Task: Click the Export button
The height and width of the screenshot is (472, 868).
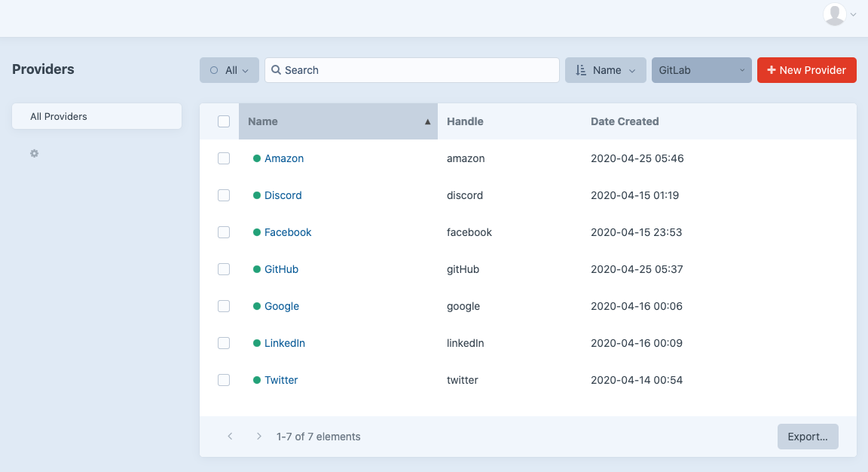Action: pos(808,437)
